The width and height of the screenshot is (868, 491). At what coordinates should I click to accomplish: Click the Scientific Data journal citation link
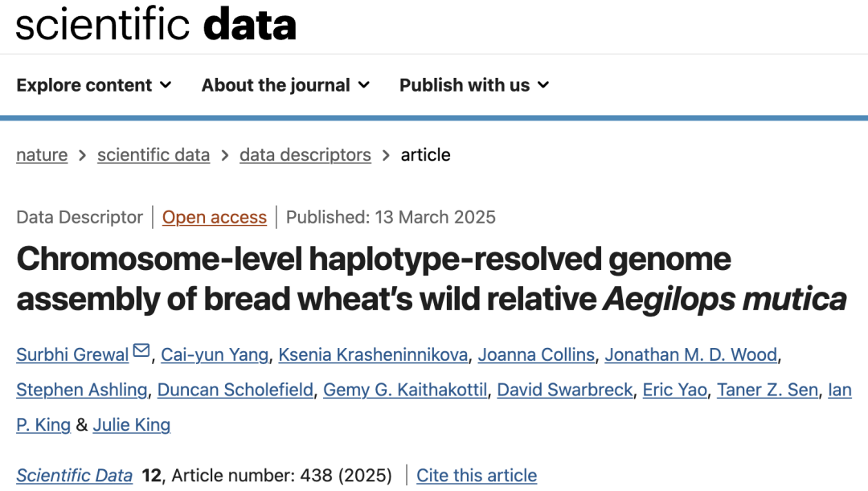click(x=75, y=475)
